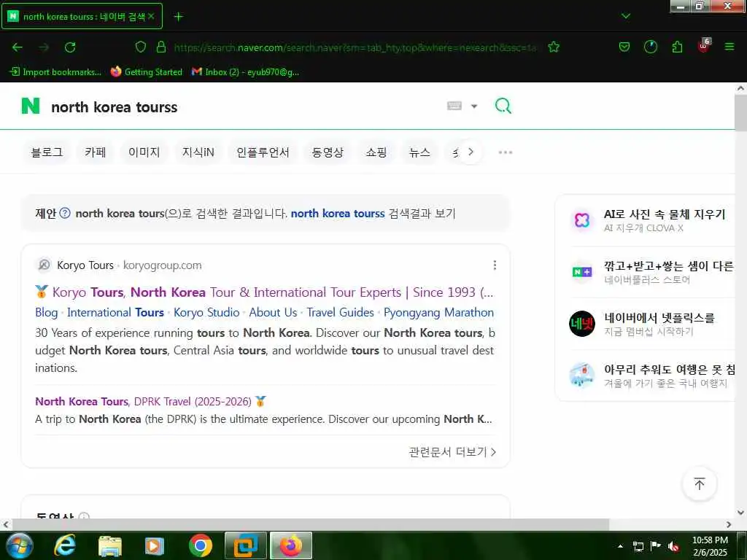Open the Windows Start button
Screen dimensions: 747x560
[19, 545]
